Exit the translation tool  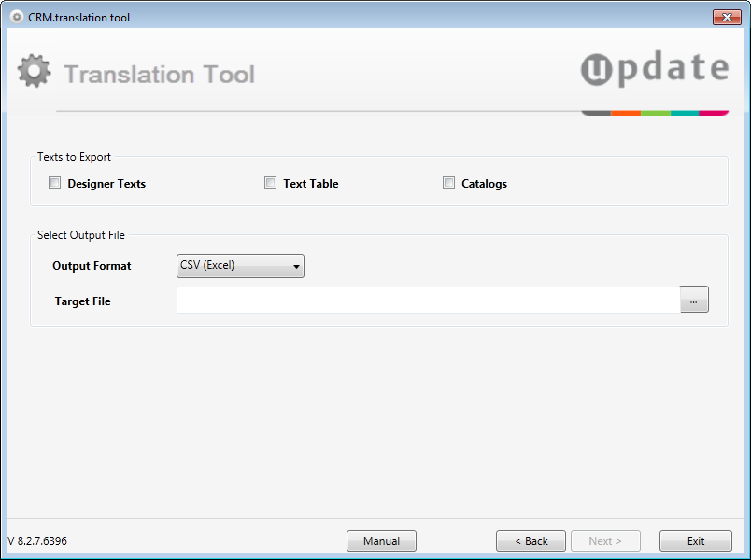(x=696, y=540)
